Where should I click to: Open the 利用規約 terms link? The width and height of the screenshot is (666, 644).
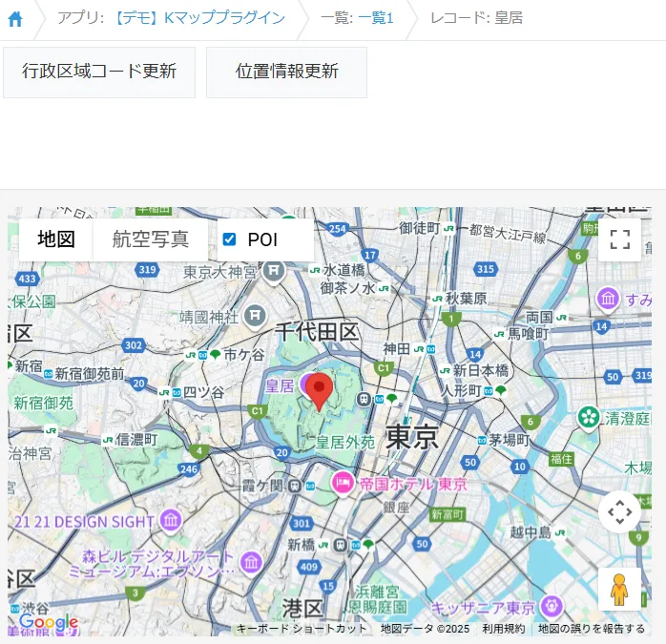click(x=503, y=629)
